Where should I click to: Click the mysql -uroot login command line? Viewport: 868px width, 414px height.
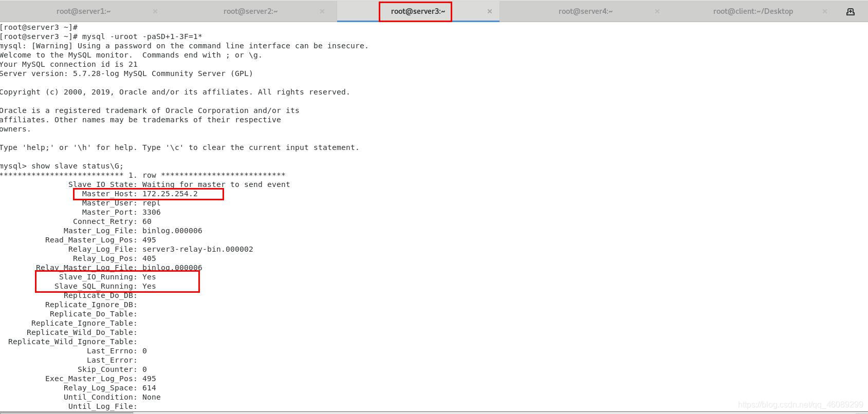(101, 36)
